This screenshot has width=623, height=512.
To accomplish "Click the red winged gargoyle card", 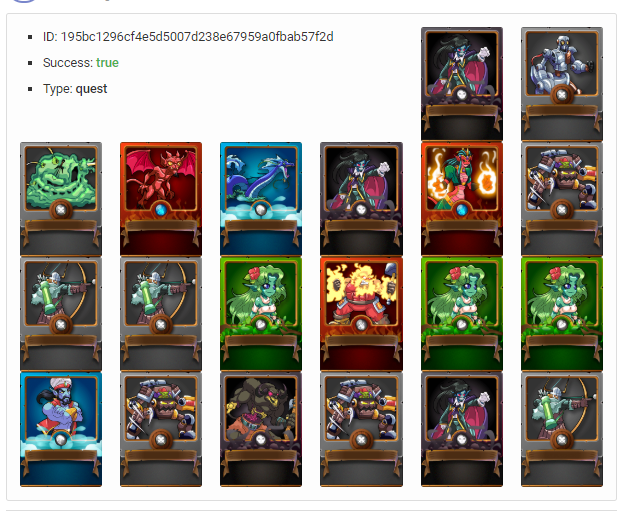I will pyautogui.click(x=161, y=199).
